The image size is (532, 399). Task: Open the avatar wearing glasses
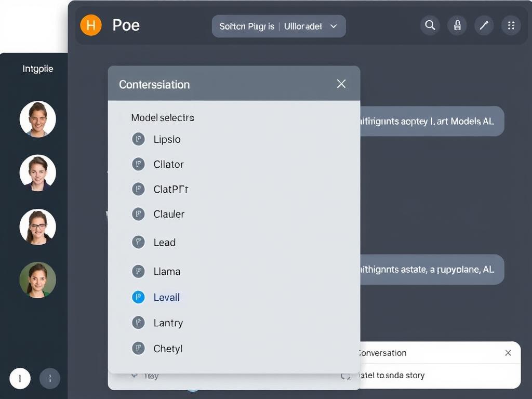(x=37, y=227)
